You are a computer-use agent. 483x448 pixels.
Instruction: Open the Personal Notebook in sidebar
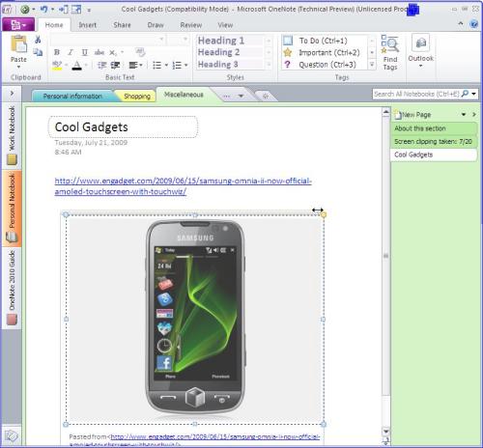[x=12, y=209]
